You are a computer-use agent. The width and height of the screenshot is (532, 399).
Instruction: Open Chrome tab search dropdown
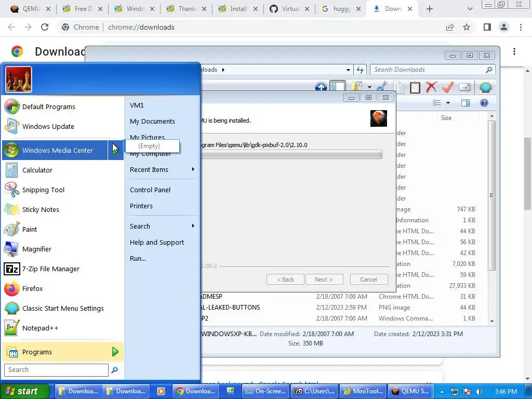[470, 9]
